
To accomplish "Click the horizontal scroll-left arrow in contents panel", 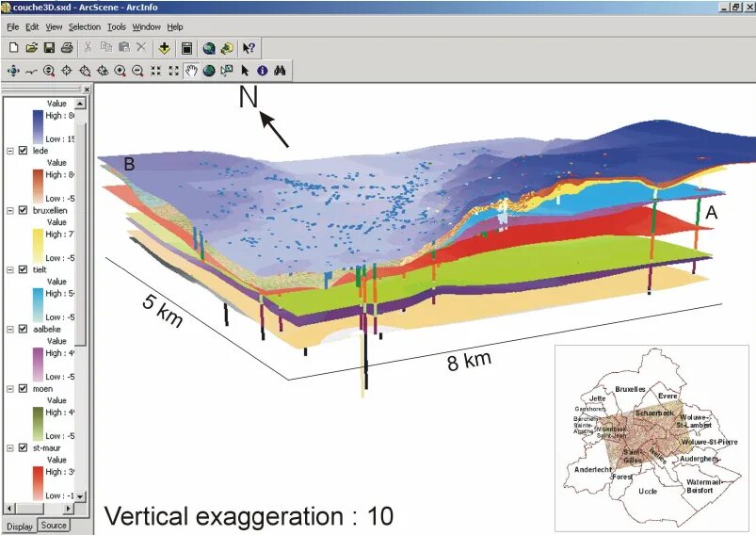I will point(9,508).
